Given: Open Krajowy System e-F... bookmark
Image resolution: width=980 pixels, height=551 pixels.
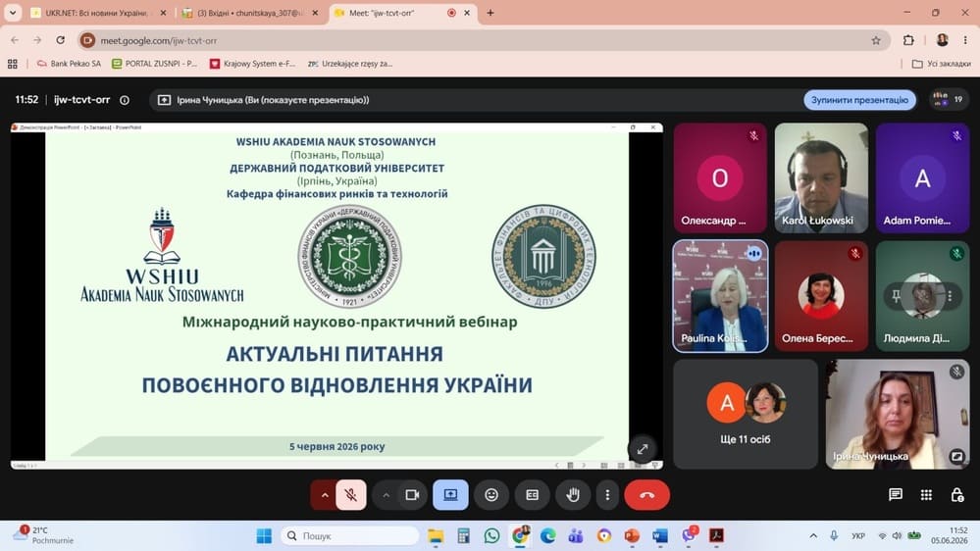Looking at the screenshot, I should (x=252, y=63).
